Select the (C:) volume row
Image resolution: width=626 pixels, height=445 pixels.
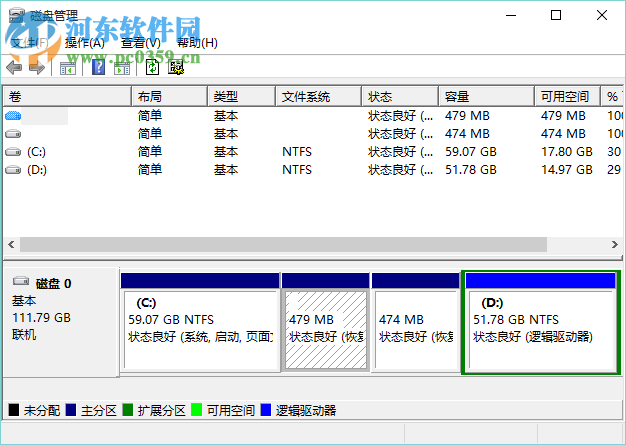click(x=312, y=152)
